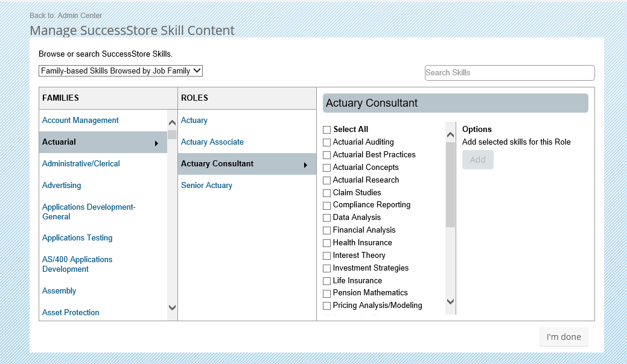Select the Actuarial Research checkbox
The width and height of the screenshot is (627, 364).
coord(326,180)
